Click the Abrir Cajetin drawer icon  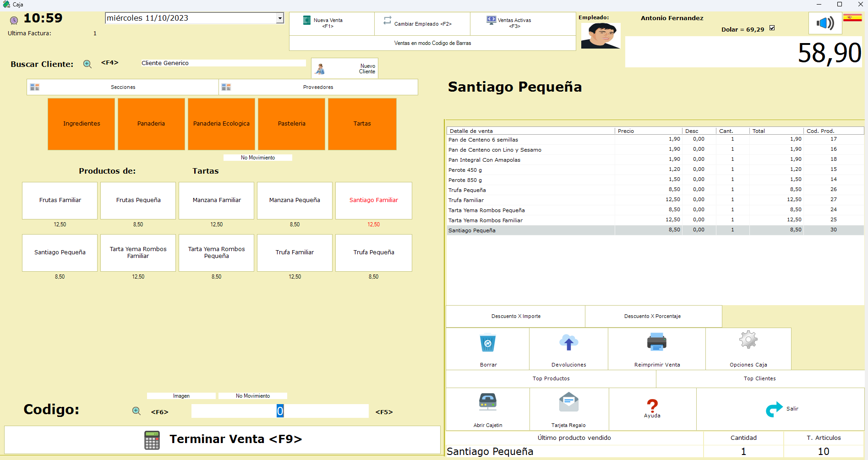[487, 402]
